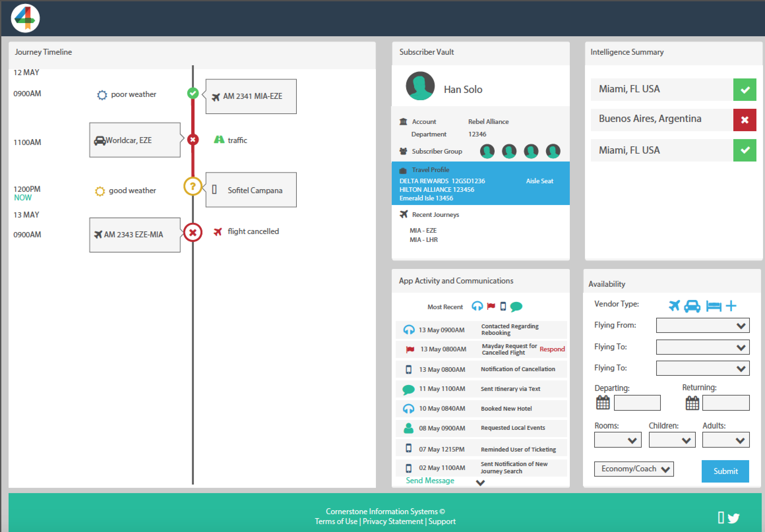
Task: Open the second Flying To dropdown
Action: tap(703, 369)
